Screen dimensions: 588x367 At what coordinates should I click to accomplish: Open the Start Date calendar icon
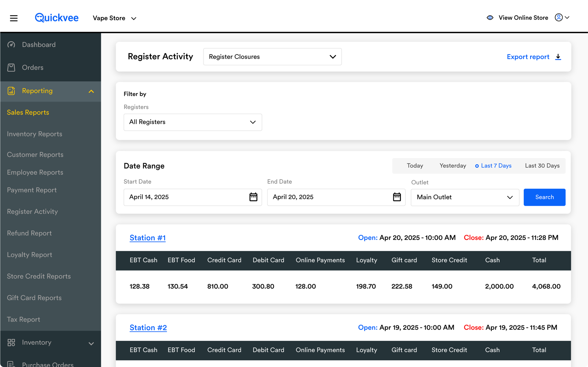[253, 197]
